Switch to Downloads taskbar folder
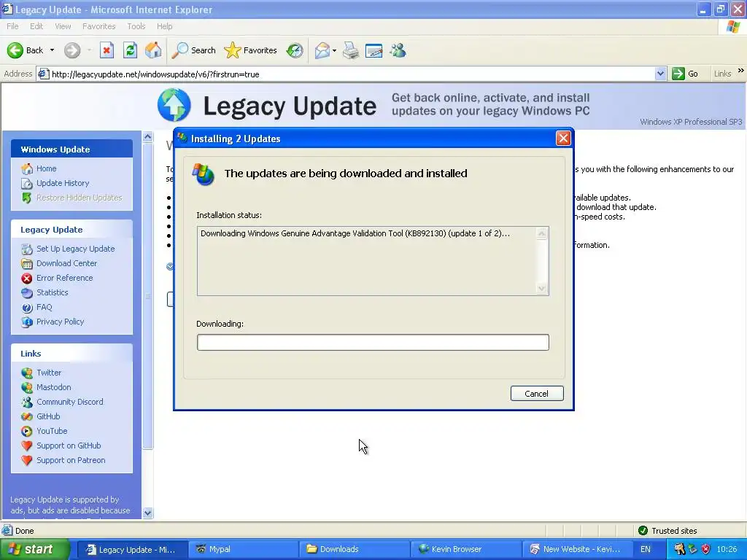The image size is (747, 560). click(x=354, y=549)
